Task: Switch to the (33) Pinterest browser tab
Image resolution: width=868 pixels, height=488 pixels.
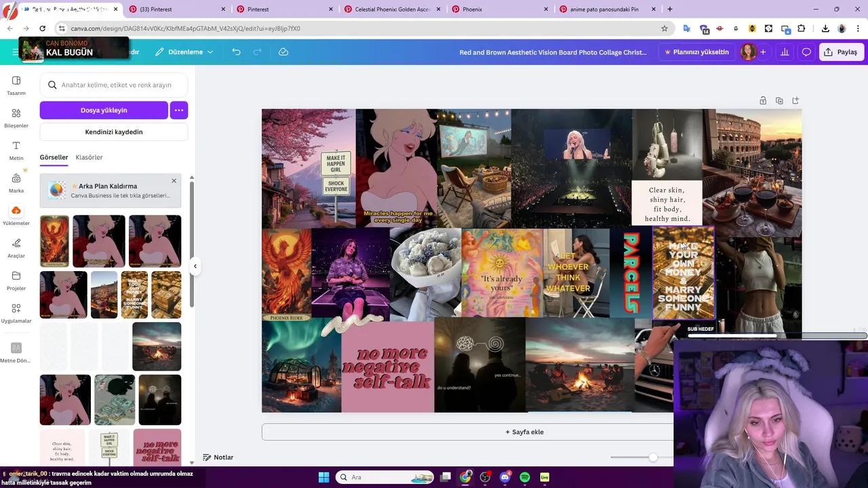Action: (x=176, y=9)
